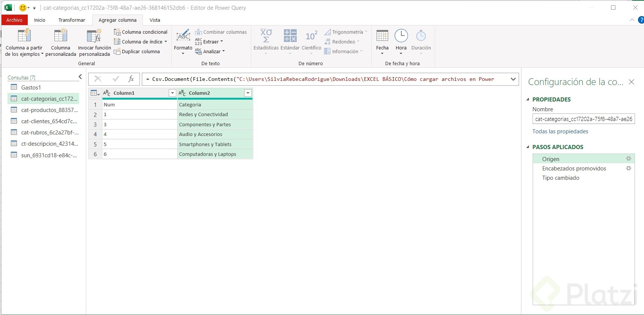Add a Columna personalizada
Viewport: 644px width, 315px height.
(61, 43)
